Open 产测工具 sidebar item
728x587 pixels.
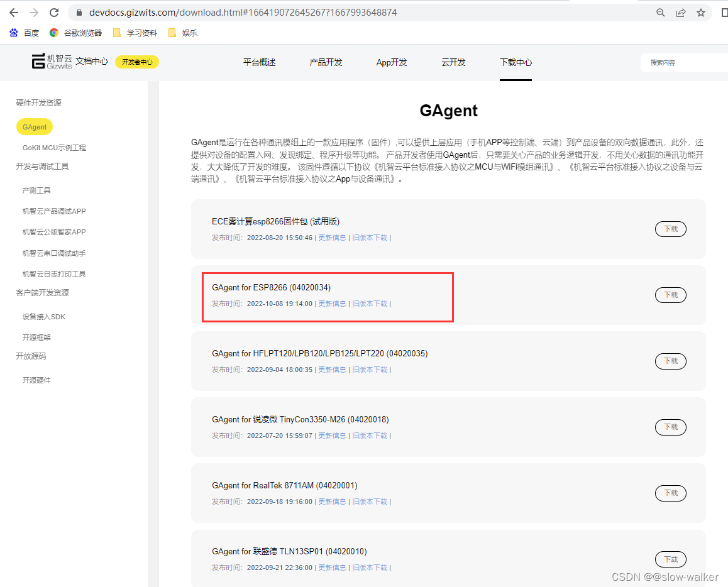pos(36,190)
